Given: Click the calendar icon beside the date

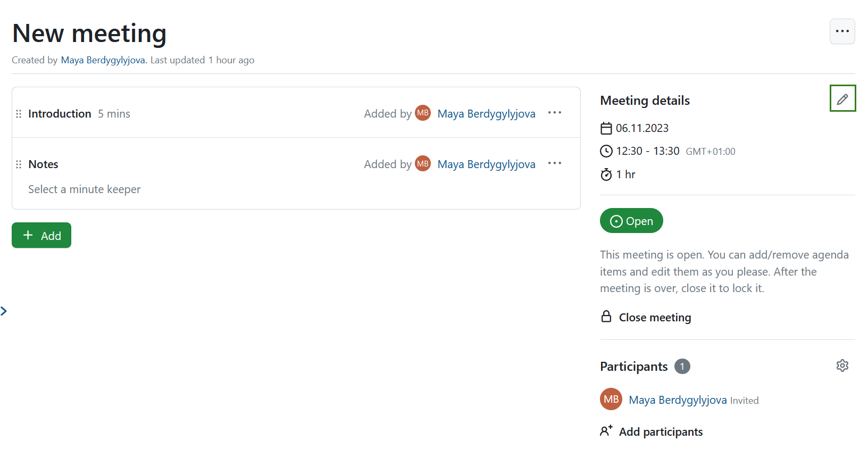Looking at the screenshot, I should point(606,128).
